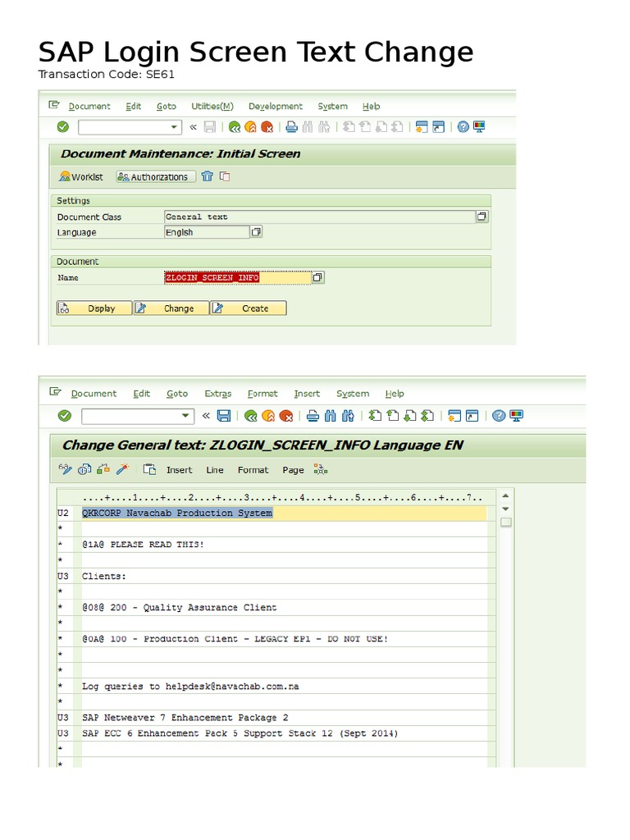This screenshot has height=840, width=630.
Task: Click yellow Exit icon in Change General text toolbar
Action: coord(268,416)
